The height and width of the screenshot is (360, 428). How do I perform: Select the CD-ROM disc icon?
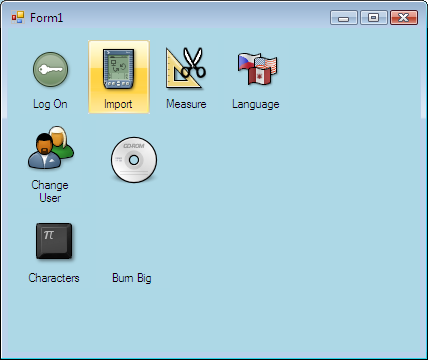[x=134, y=160]
